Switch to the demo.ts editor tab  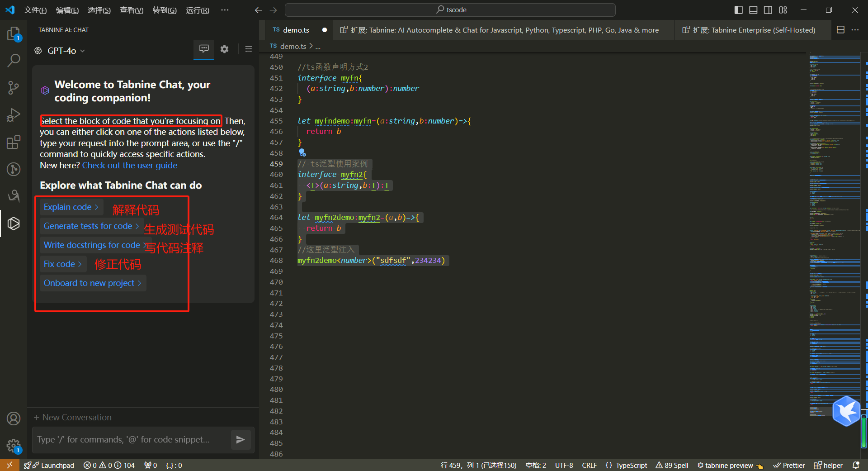click(x=296, y=30)
